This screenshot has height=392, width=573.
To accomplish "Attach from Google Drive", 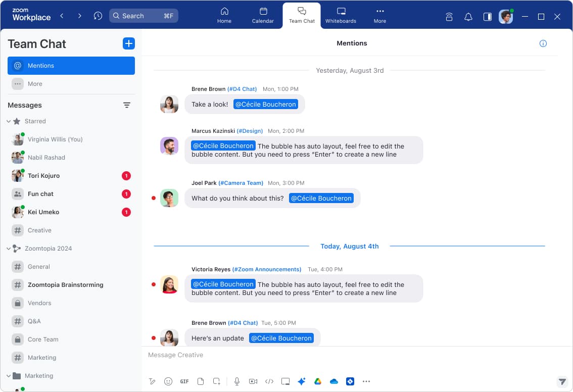I will point(317,381).
